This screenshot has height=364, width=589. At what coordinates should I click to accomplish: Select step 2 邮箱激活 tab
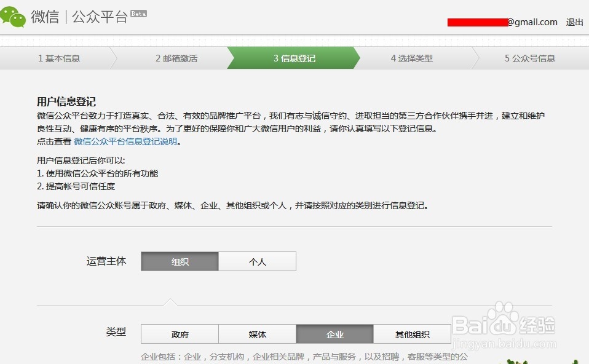pos(176,58)
